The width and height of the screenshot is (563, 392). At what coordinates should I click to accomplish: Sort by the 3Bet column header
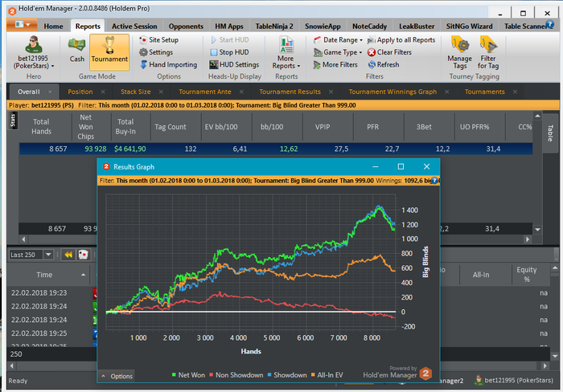[x=424, y=127]
